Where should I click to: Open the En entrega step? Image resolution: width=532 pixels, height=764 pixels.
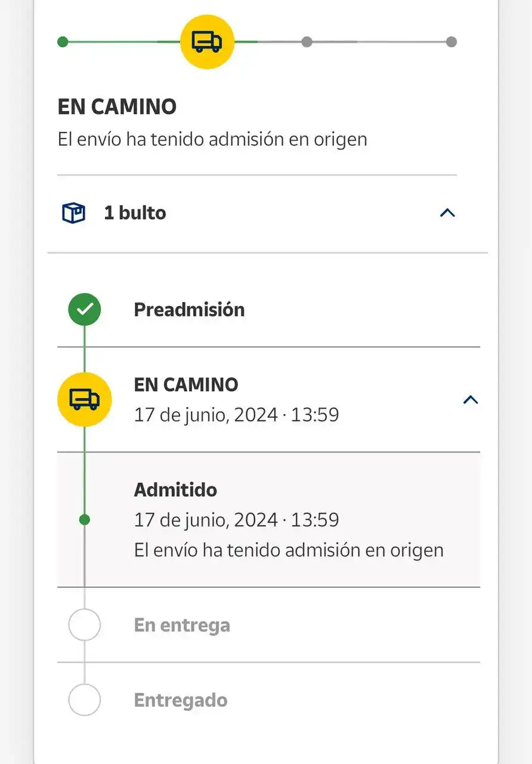(182, 625)
